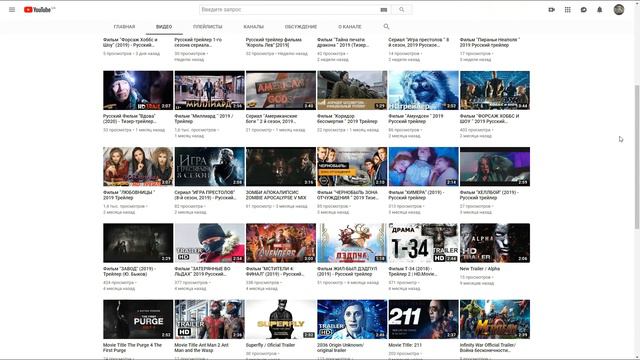
Task: Click the page vertical scrollbar thumb
Action: pos(637,157)
